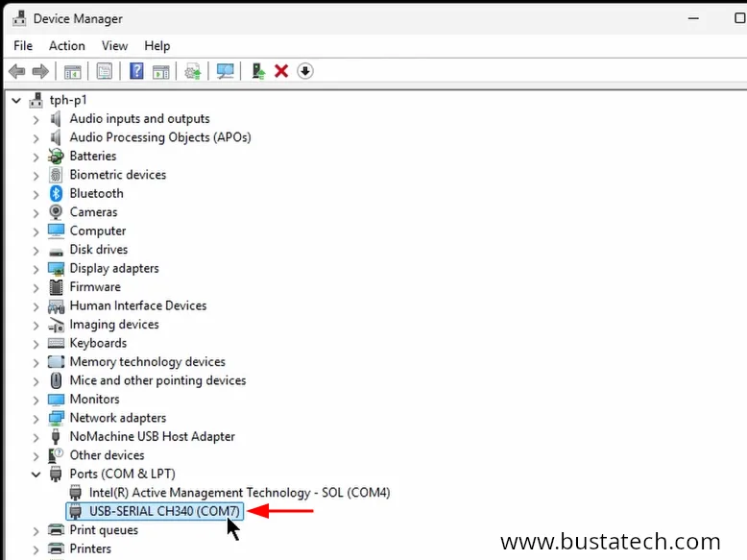Click the NoMachine USB Host Adapter plug icon
The height and width of the screenshot is (560, 747).
[x=56, y=436]
